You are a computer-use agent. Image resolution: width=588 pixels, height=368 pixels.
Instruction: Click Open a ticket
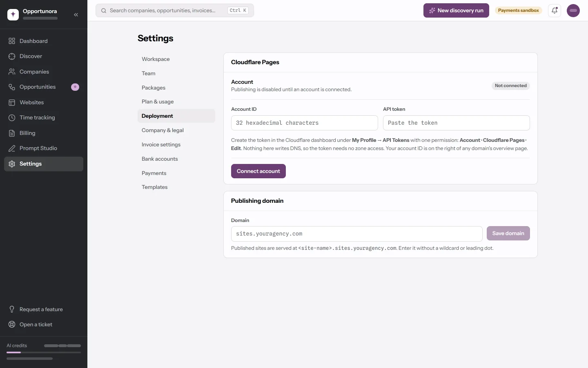point(44,325)
